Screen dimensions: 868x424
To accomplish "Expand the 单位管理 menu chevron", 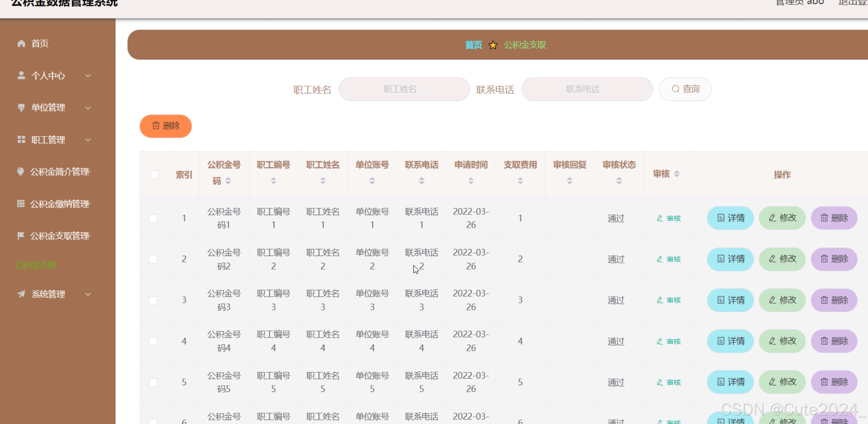I will [88, 108].
